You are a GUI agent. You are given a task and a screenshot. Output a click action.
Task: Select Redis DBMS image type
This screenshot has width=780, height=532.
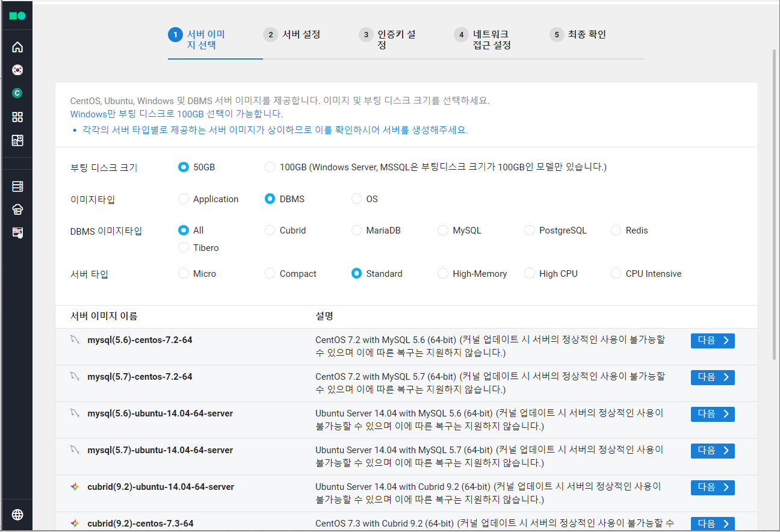click(616, 230)
